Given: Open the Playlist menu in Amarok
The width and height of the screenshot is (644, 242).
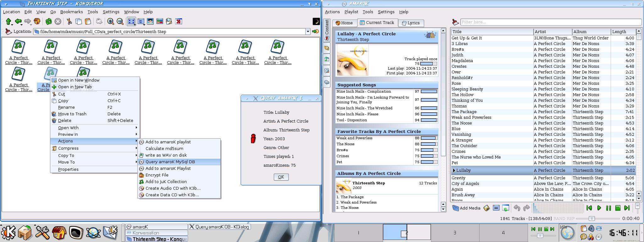Looking at the screenshot, I should pyautogui.click(x=351, y=12).
